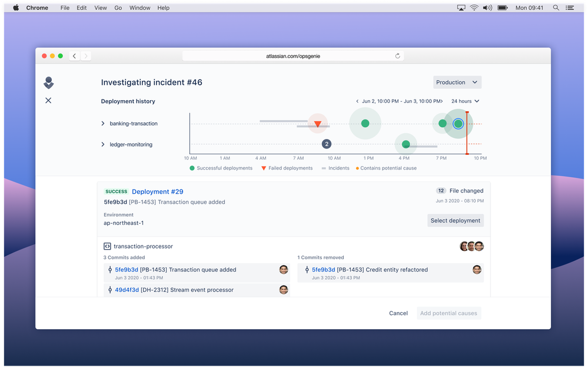This screenshot has width=588, height=368.
Task: Click the contributor avatars group on transaction-processor
Action: pyautogui.click(x=471, y=247)
